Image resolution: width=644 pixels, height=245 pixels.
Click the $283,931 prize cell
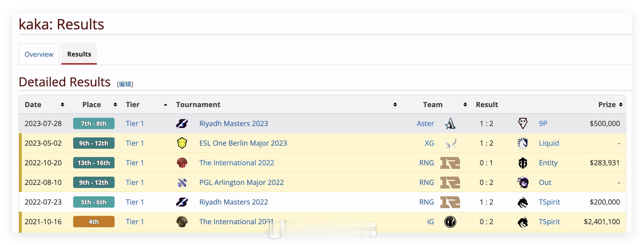tap(604, 163)
